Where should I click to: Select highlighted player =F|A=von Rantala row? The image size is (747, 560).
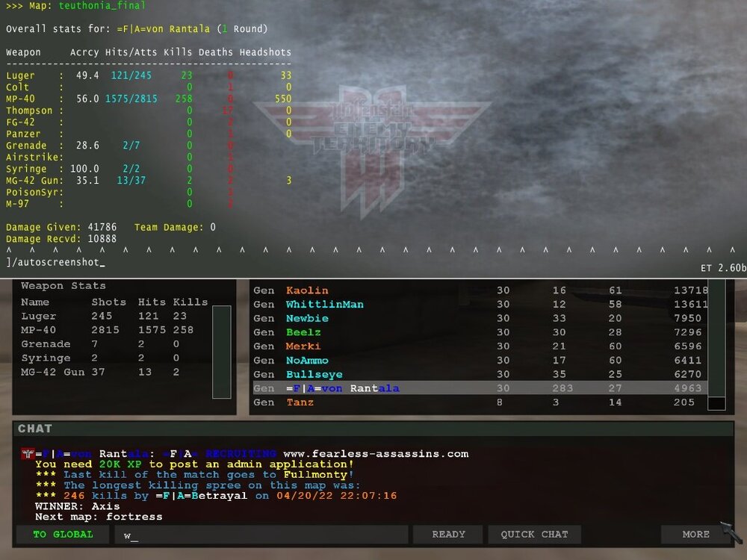click(480, 388)
